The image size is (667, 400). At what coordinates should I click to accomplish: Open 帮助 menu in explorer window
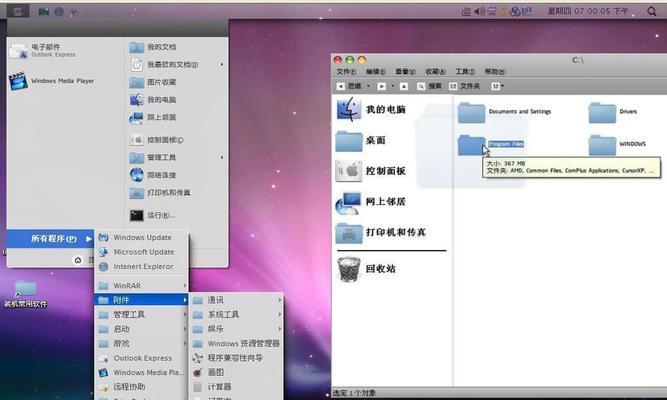tap(495, 71)
